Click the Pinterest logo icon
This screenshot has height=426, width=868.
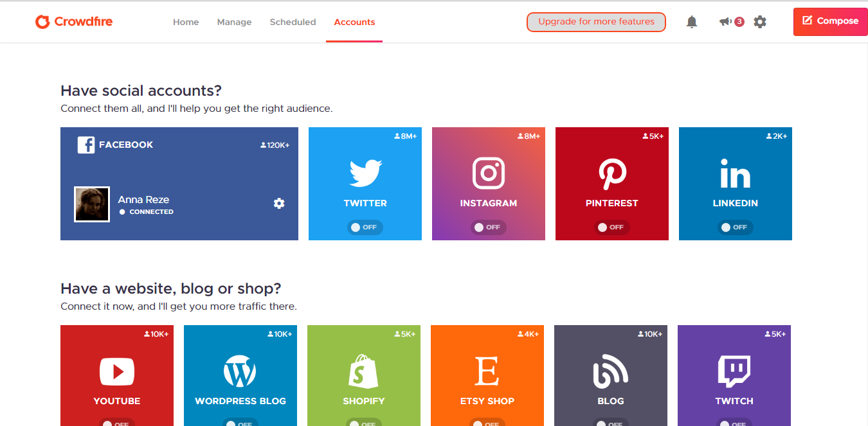coord(612,173)
